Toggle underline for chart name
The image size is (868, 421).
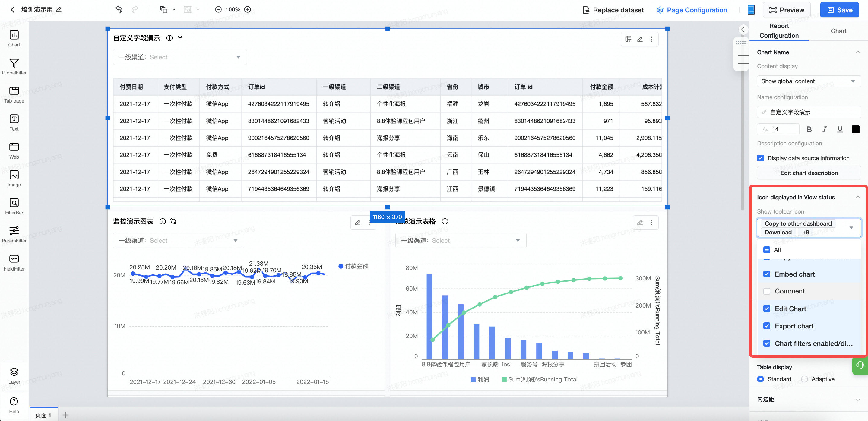coord(840,129)
